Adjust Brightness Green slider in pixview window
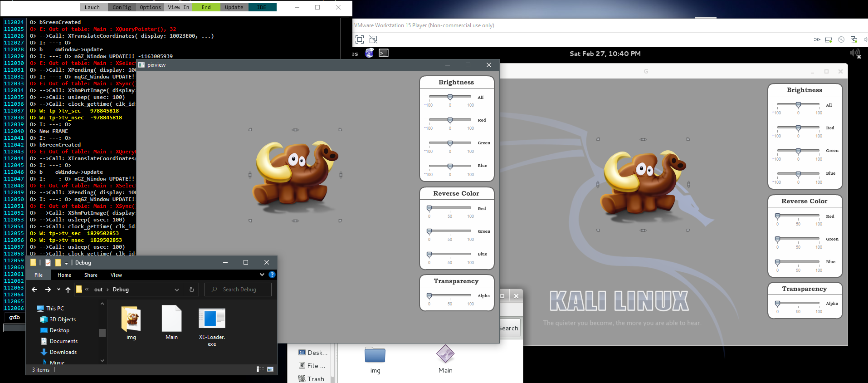The width and height of the screenshot is (868, 383). pos(450,143)
